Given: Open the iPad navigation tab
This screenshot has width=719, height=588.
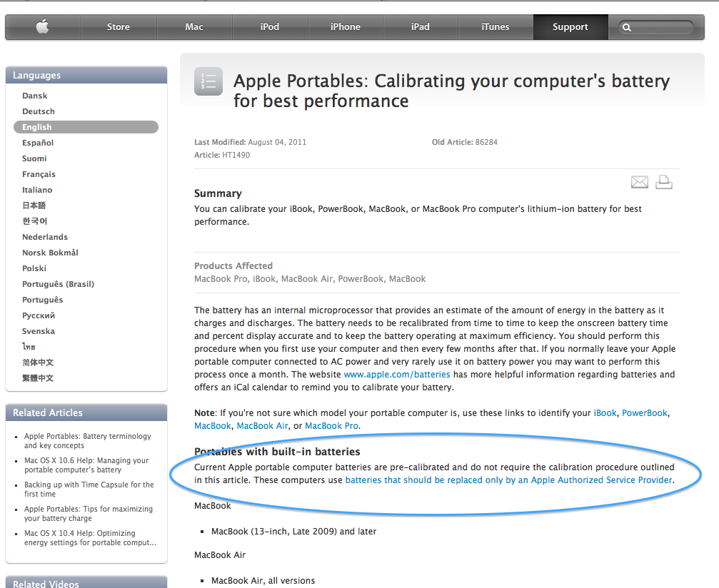Looking at the screenshot, I should [421, 26].
